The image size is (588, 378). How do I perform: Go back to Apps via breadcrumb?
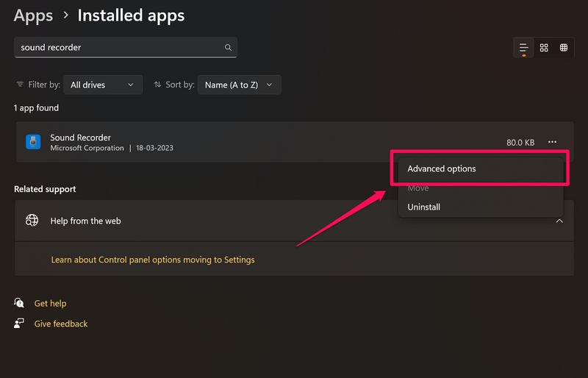click(34, 15)
